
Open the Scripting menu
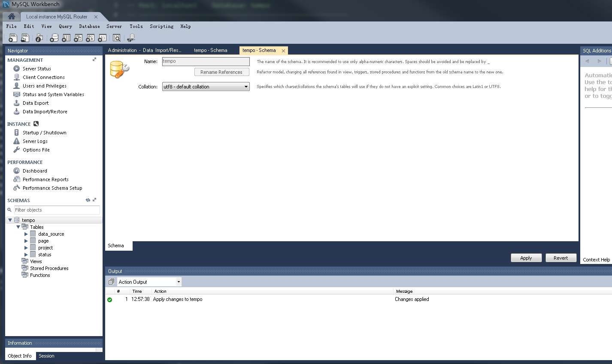(x=162, y=26)
